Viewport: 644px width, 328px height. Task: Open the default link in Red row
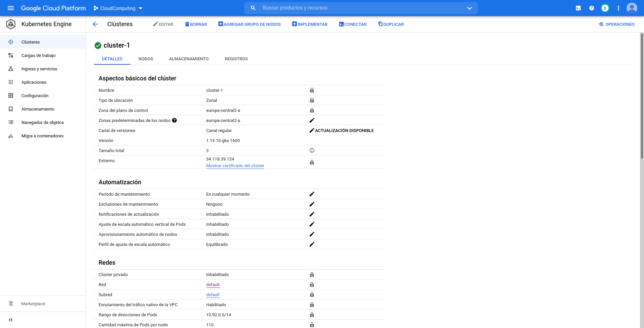(x=213, y=284)
